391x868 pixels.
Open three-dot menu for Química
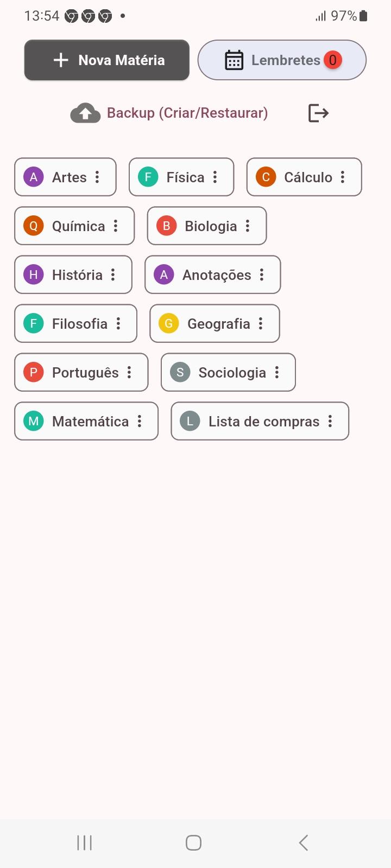[116, 226]
